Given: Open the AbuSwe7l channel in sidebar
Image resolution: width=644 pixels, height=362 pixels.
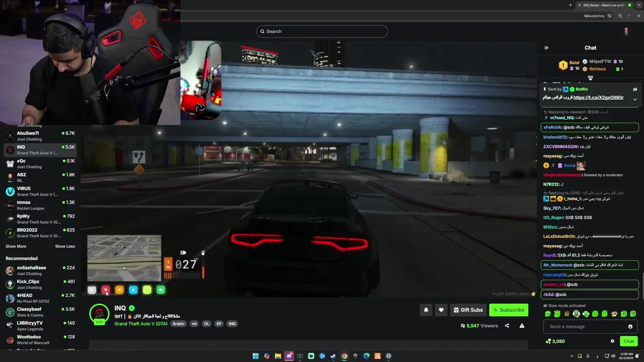Looking at the screenshot, I should pos(40,136).
